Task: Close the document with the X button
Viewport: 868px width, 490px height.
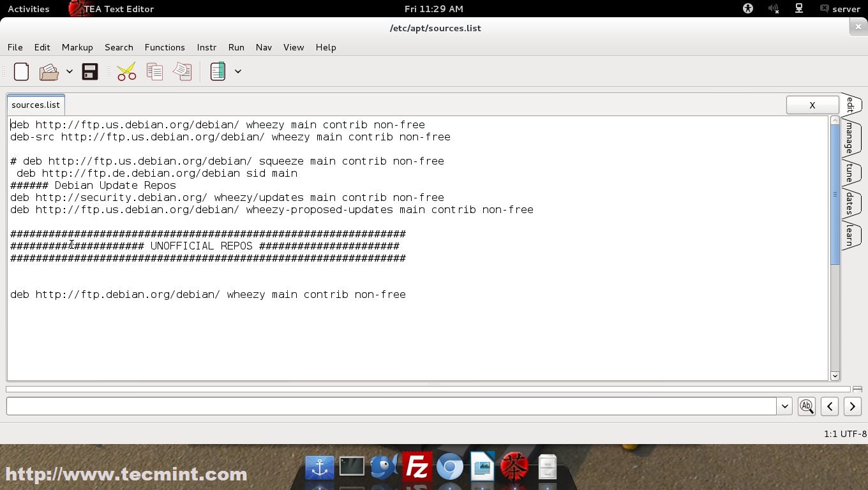Action: coord(812,105)
